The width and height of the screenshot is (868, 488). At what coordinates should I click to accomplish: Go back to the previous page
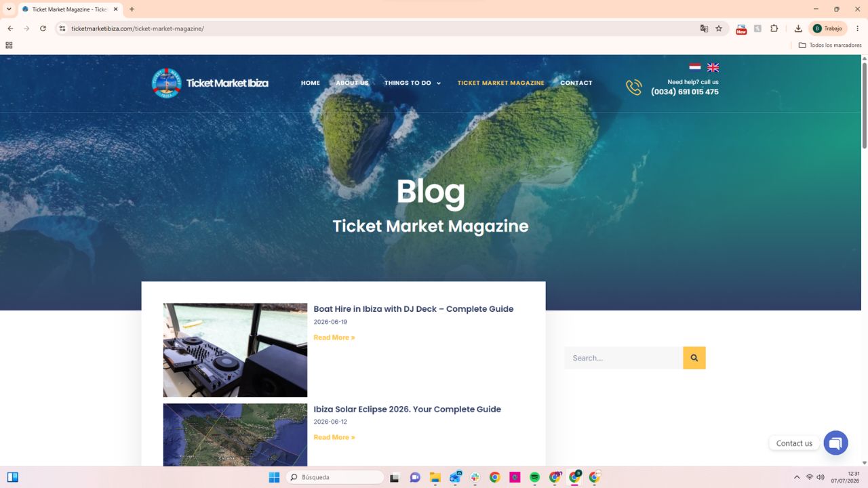(10, 28)
